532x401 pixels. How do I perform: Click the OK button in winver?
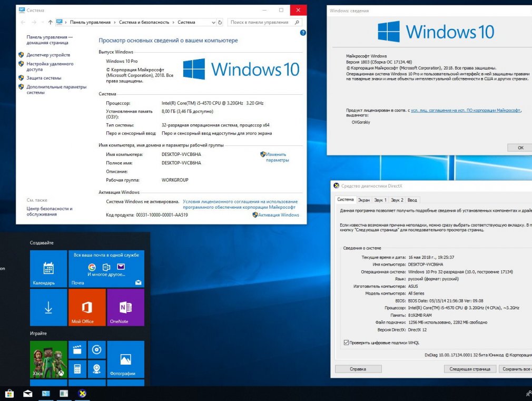click(x=520, y=148)
